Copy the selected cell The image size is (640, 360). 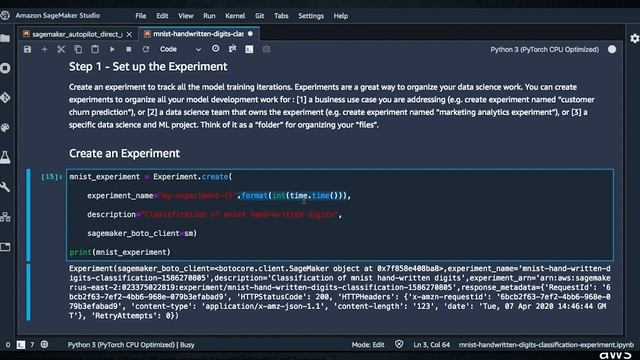click(x=78, y=49)
